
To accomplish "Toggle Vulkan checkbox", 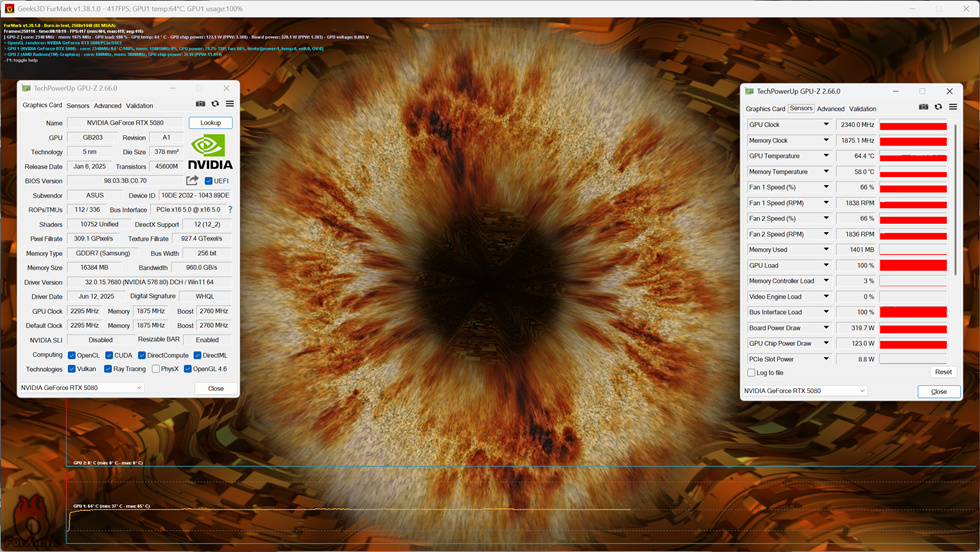I will (72, 369).
